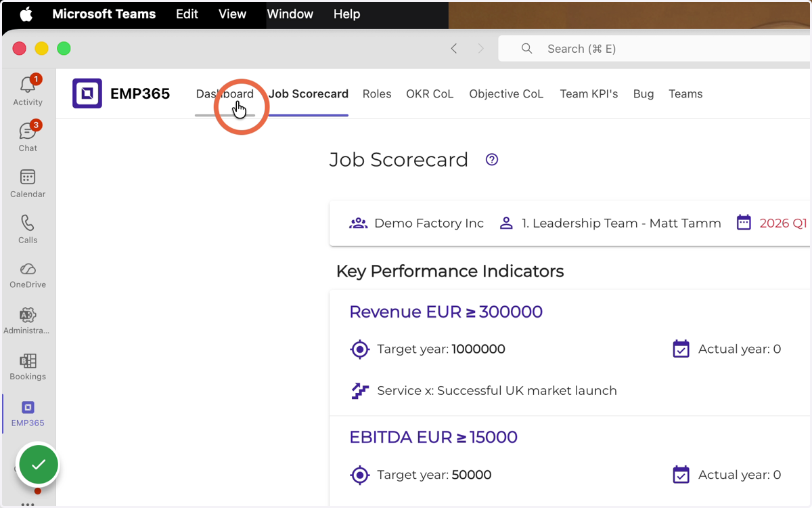Open the View menu
812x508 pixels.
[232, 14]
